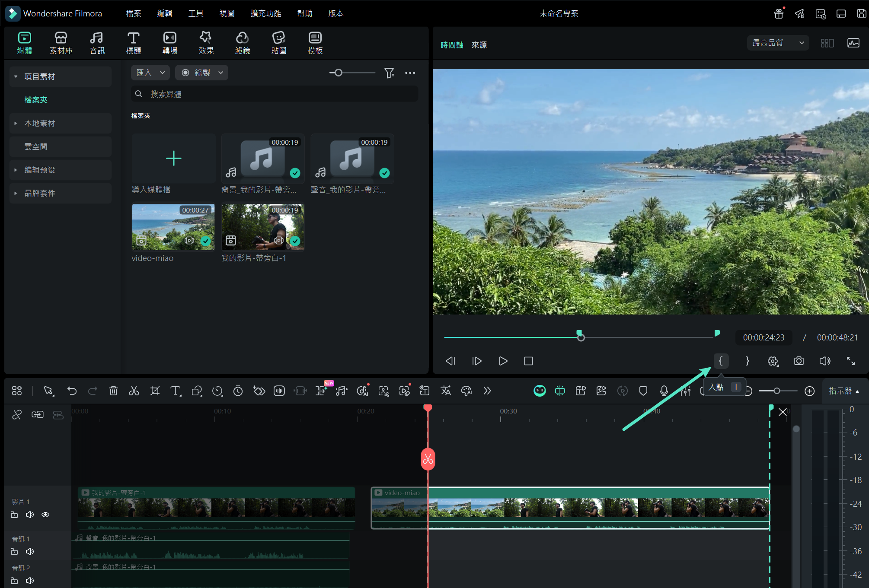Play the preview video
The width and height of the screenshot is (869, 588).
click(x=503, y=361)
